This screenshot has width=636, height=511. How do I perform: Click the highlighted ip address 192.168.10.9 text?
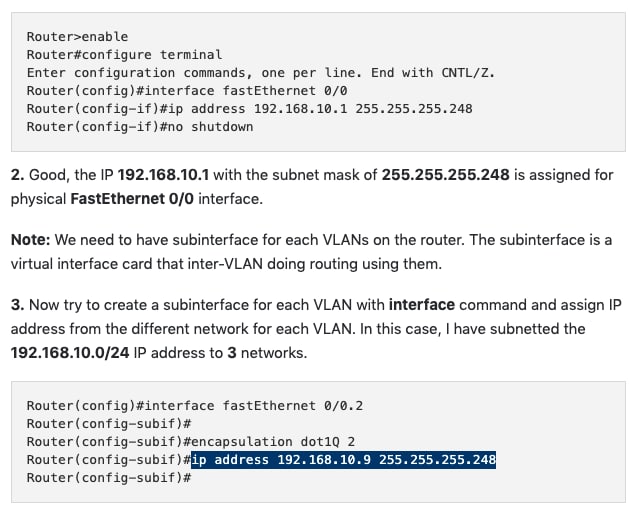click(x=343, y=460)
